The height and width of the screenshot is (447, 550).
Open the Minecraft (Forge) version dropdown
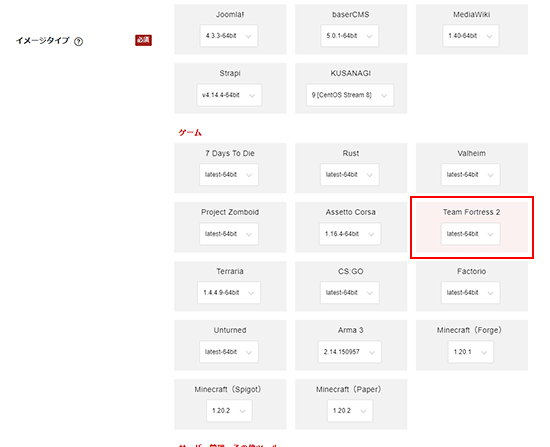tap(470, 352)
